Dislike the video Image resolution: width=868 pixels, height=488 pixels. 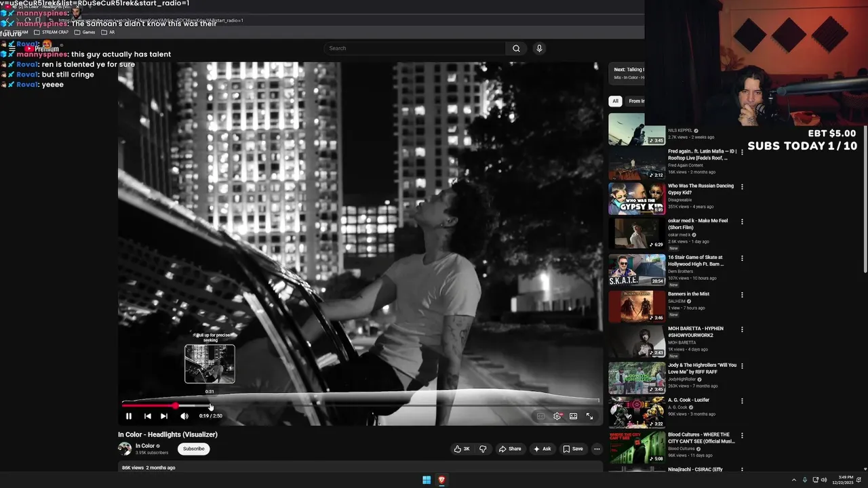click(483, 449)
